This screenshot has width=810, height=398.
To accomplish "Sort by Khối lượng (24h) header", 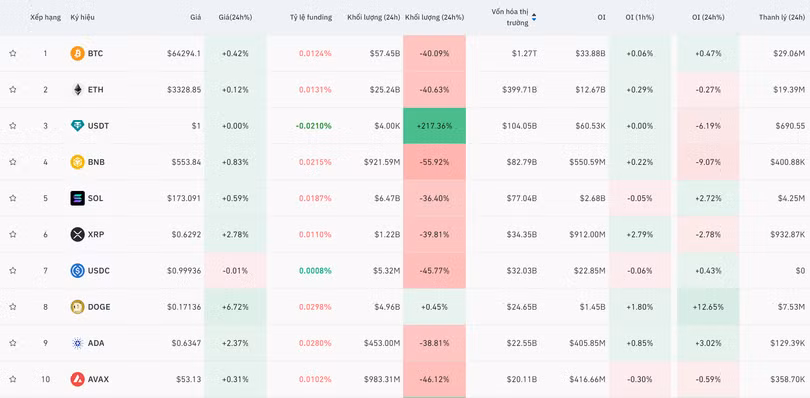I will click(374, 17).
